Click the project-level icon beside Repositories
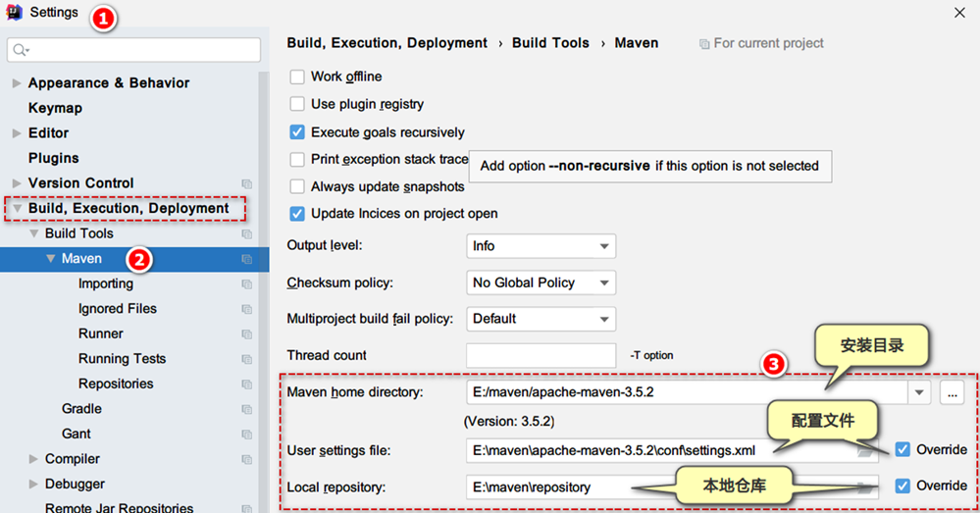Screen dimensions: 980x513 [247, 385]
